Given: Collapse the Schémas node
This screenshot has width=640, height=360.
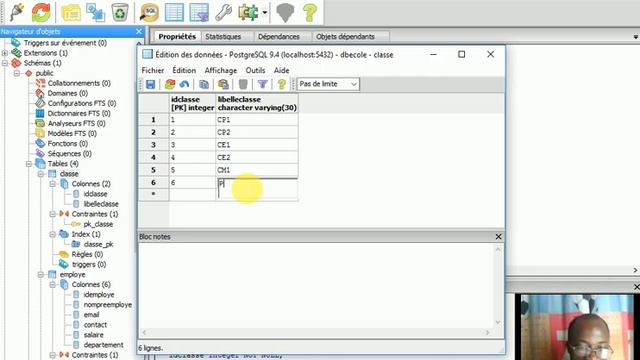Looking at the screenshot, I should point(5,63).
